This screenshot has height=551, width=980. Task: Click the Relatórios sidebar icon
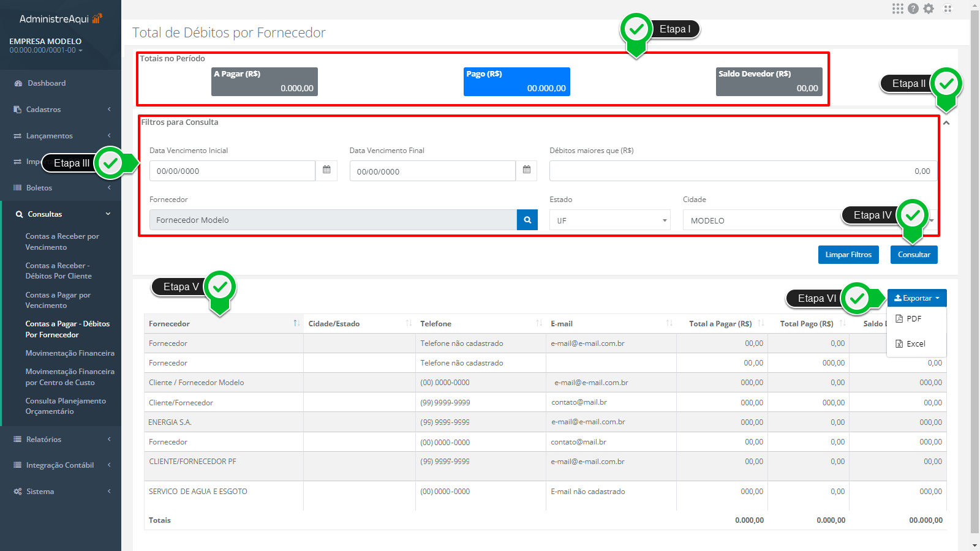coord(18,440)
